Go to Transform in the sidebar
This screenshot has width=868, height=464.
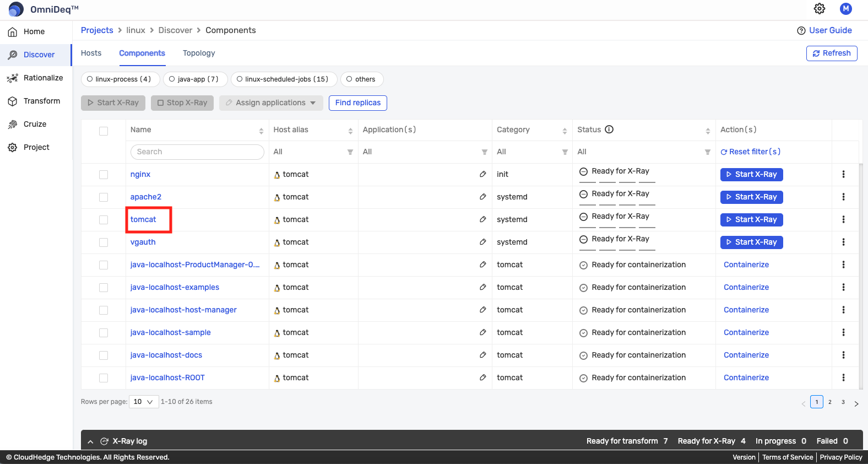click(36, 101)
